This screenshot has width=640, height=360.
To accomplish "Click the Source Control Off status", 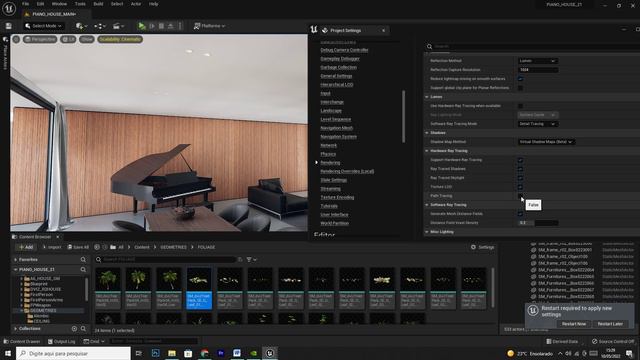I will click(613, 341).
